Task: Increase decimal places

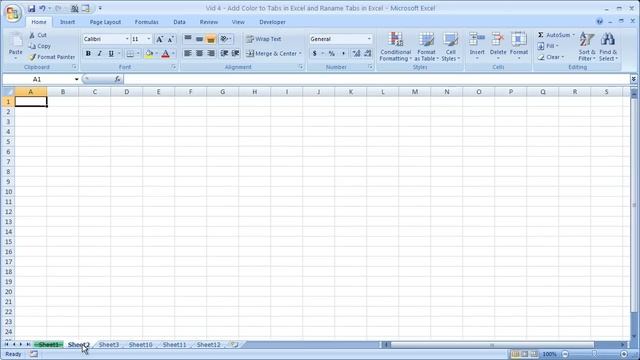Action: (x=356, y=53)
